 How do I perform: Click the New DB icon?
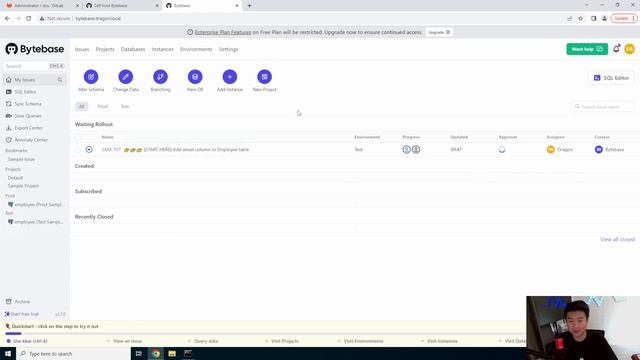(195, 77)
